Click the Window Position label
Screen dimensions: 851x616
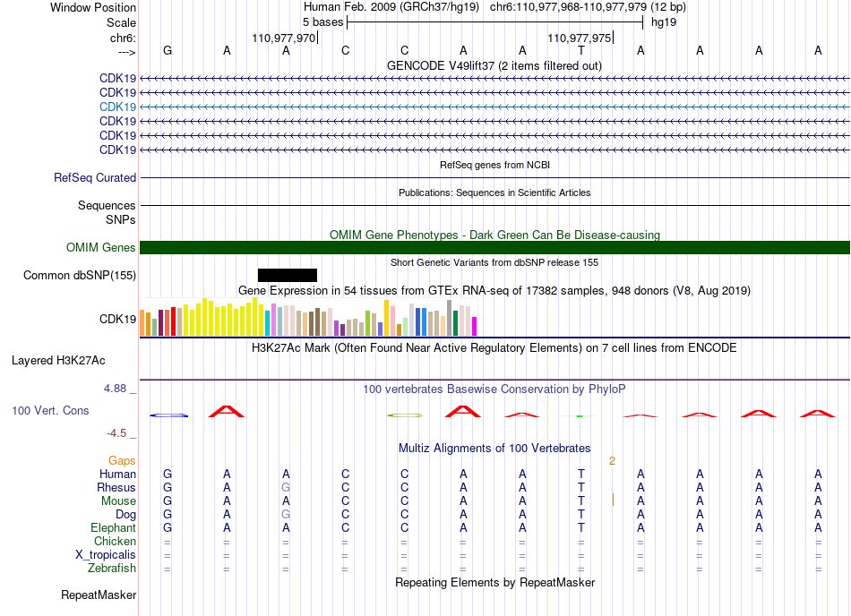(93, 7)
